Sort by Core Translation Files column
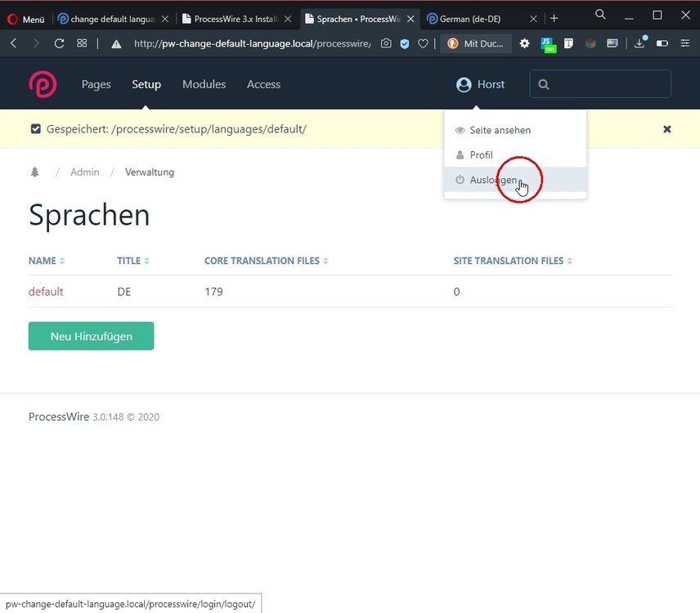Viewport: 700px width, 613px height. coord(266,261)
